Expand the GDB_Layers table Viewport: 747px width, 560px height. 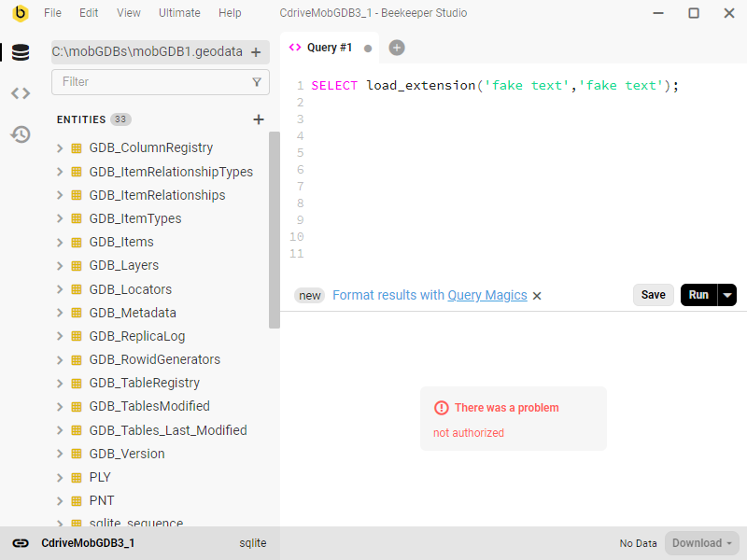(60, 265)
